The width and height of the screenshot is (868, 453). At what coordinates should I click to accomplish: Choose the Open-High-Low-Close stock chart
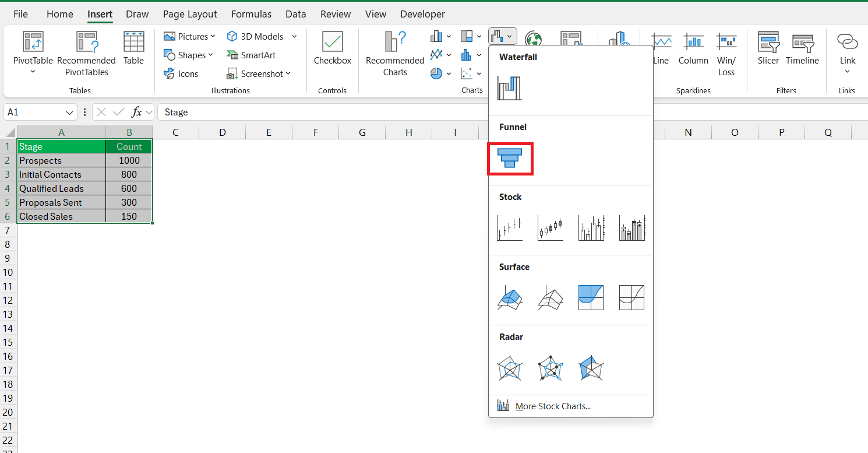tap(551, 228)
